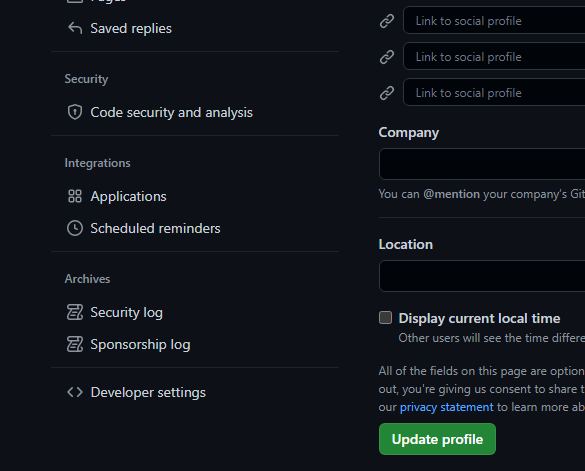Click the link icon beside first social profile field
Viewport: 585px width, 471px height.
click(x=387, y=21)
